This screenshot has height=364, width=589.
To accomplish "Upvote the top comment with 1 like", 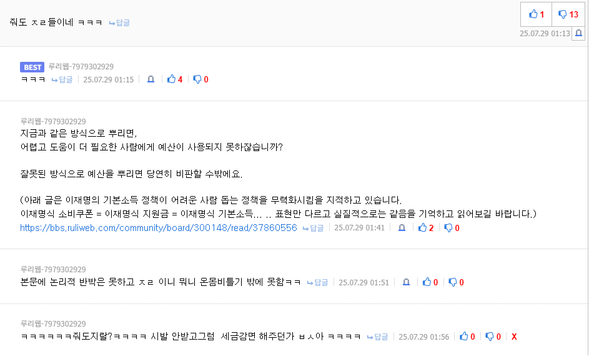I will coord(536,14).
